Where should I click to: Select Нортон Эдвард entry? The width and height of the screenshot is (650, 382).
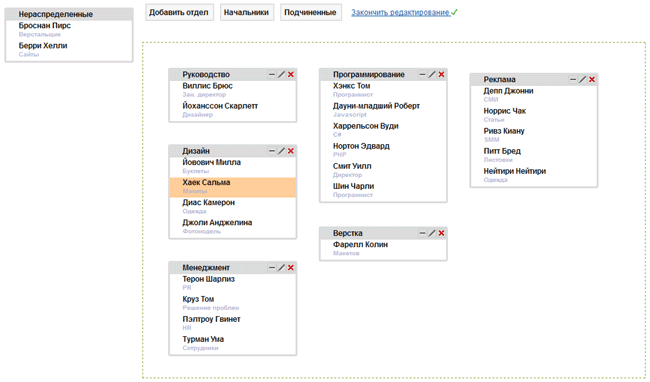[x=383, y=150]
